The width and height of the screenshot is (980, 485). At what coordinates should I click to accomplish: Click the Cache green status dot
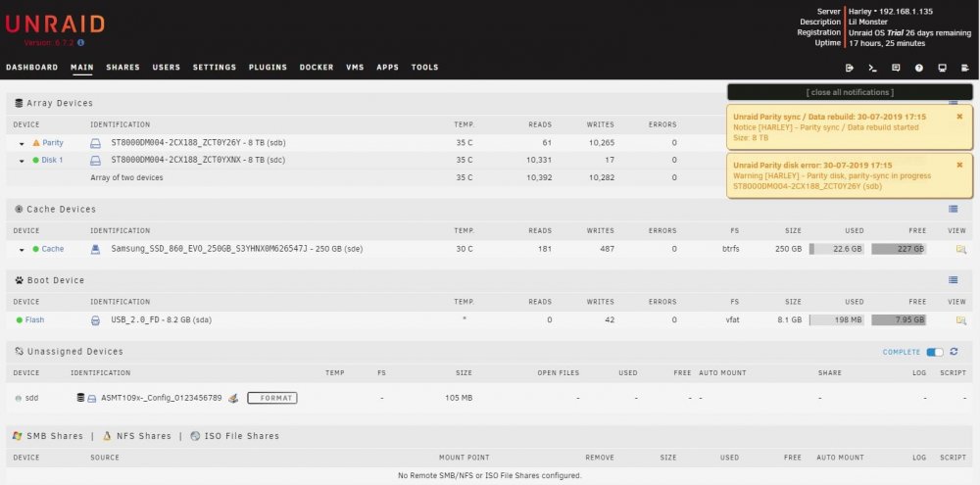click(35, 249)
